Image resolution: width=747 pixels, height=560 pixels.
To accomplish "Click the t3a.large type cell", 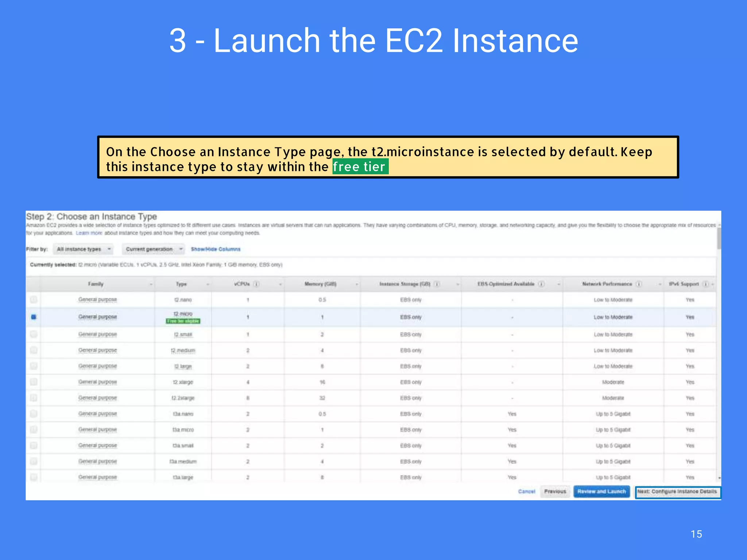I will tap(183, 477).
